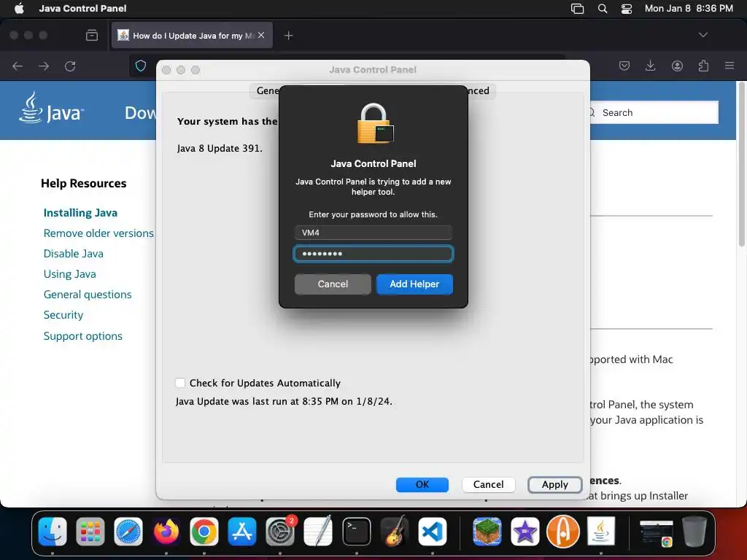Open the Installing Java help link
This screenshot has height=560, width=747.
click(80, 213)
